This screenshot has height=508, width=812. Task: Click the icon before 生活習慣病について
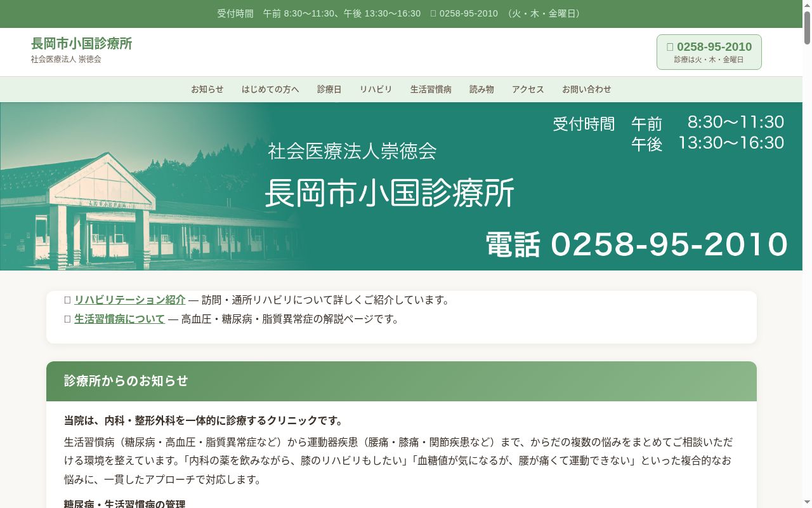click(x=67, y=319)
